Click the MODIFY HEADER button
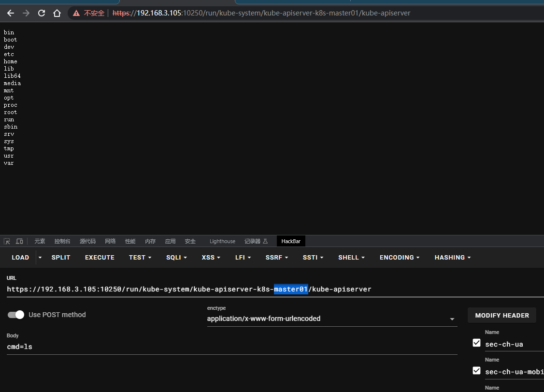Screen dimensions: 544x392 click(x=501, y=315)
